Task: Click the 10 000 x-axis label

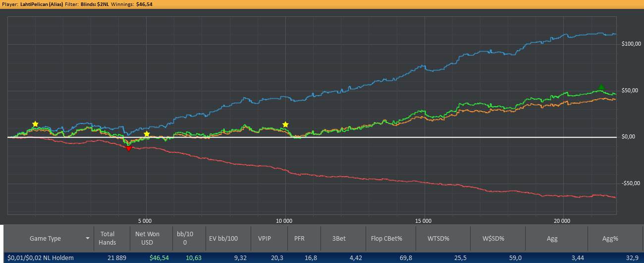Action: (x=284, y=221)
